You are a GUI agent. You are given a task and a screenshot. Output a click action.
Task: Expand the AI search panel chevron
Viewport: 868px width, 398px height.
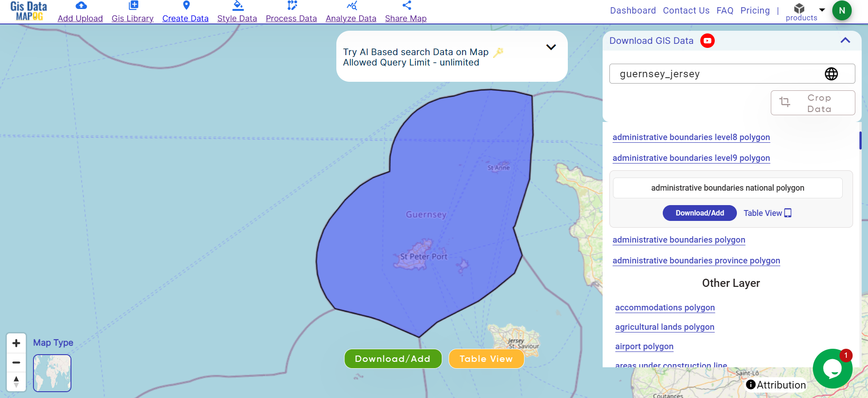point(551,47)
